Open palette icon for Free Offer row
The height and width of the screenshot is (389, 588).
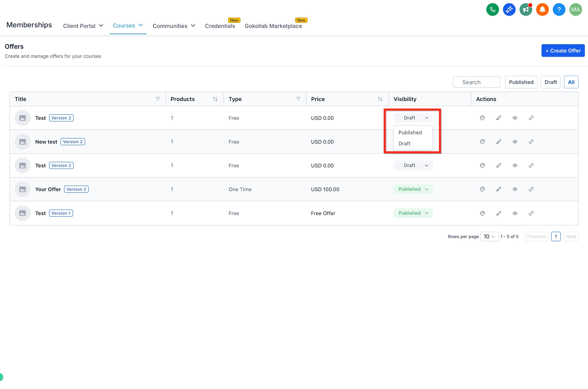pyautogui.click(x=482, y=213)
